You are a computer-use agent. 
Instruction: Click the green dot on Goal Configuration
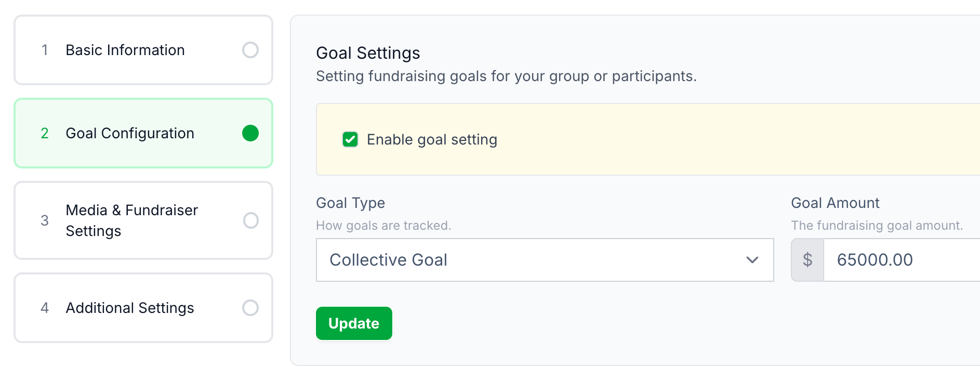[x=250, y=133]
